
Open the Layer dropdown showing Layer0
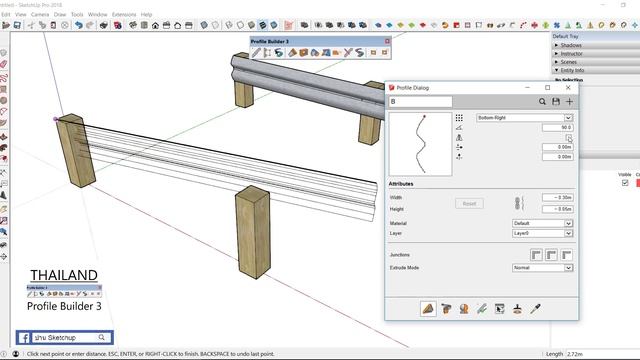pyautogui.click(x=542, y=233)
